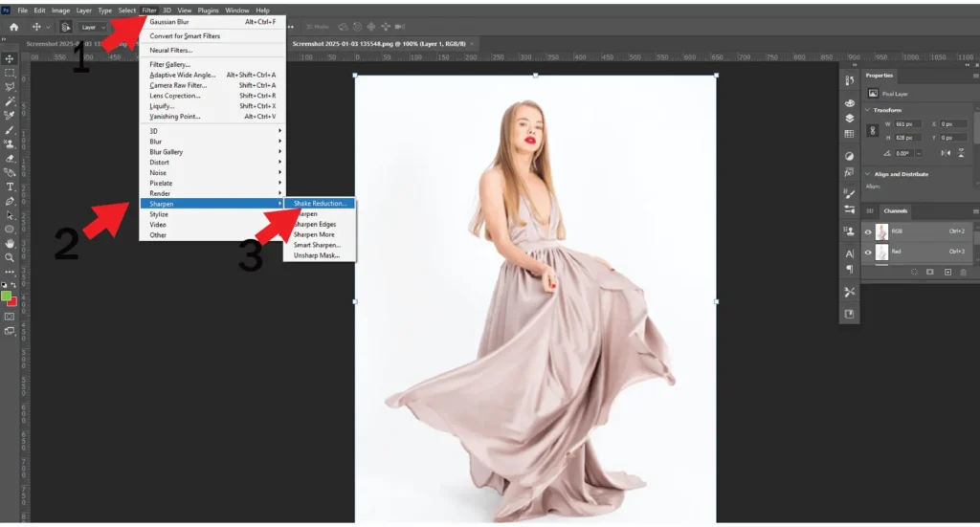Click the green foreground color swatch

click(x=7, y=296)
